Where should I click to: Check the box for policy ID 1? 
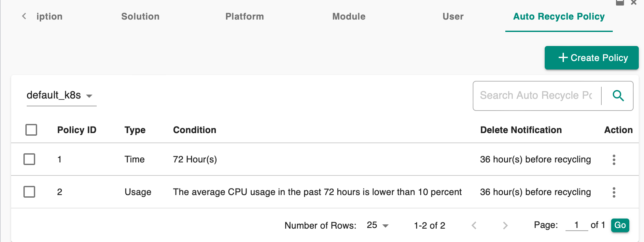click(29, 159)
